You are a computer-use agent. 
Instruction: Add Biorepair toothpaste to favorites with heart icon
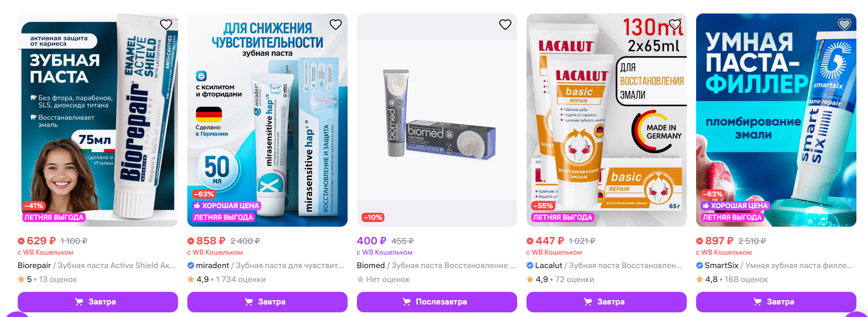(166, 25)
